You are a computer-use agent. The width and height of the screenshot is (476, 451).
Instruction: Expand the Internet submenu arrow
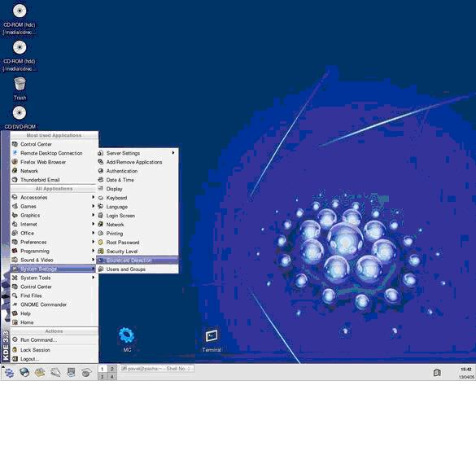point(94,224)
